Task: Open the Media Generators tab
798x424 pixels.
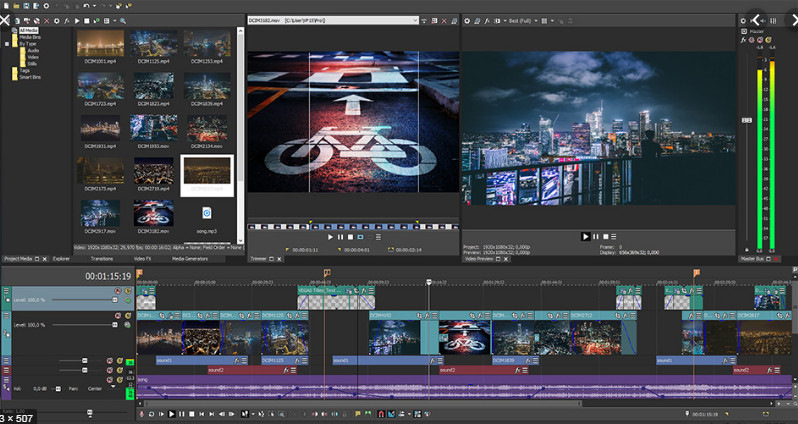Action: [x=190, y=258]
